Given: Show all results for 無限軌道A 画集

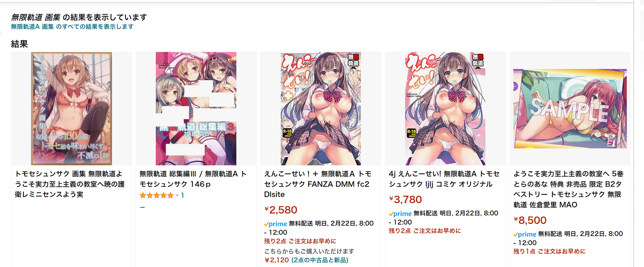Looking at the screenshot, I should coord(72,27).
